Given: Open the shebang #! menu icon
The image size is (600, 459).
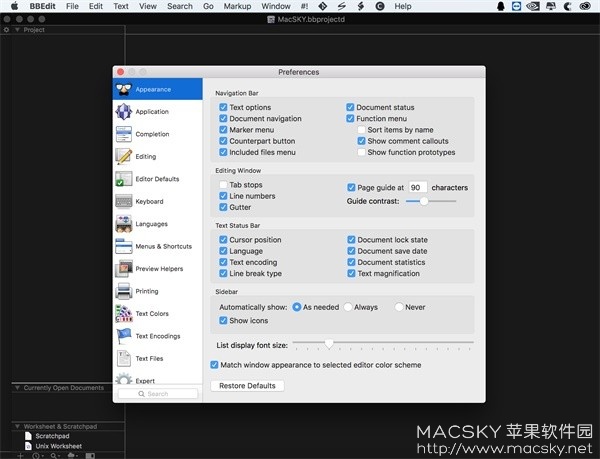Looking at the screenshot, I should [305, 6].
